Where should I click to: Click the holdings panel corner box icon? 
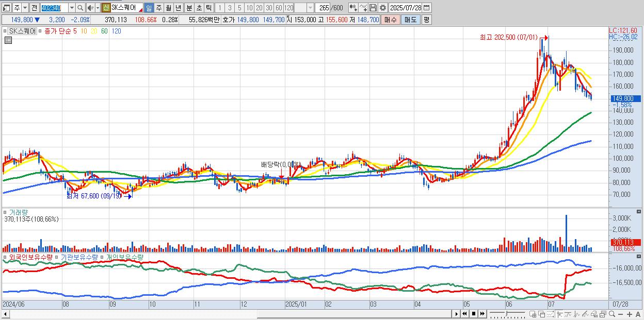coord(639,257)
